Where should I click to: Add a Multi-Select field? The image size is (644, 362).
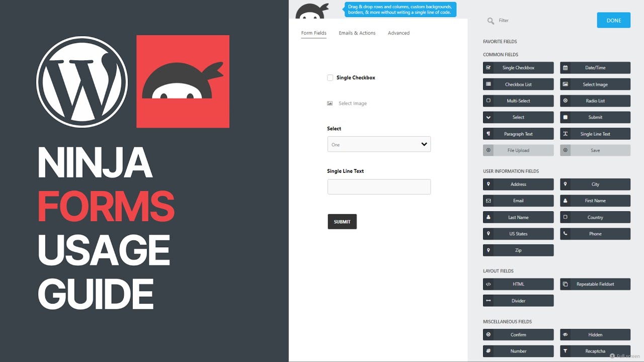point(518,101)
